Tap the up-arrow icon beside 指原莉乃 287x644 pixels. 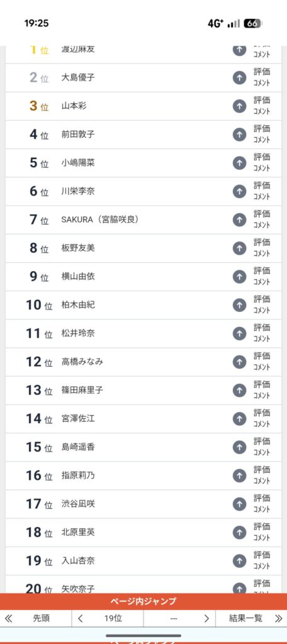[239, 475]
